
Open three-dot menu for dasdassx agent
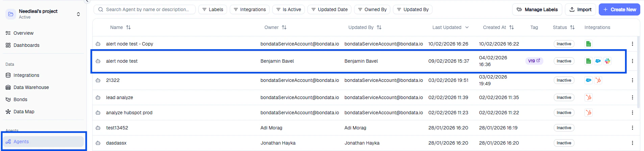[632, 143]
